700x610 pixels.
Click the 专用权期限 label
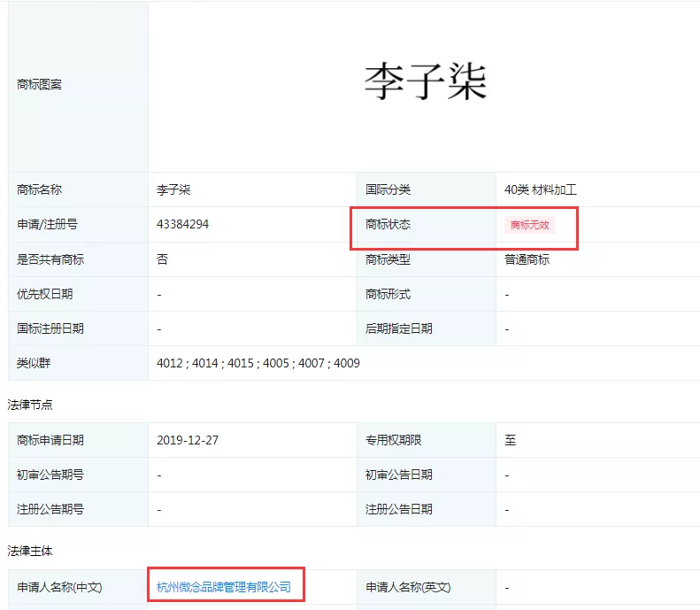(x=393, y=440)
